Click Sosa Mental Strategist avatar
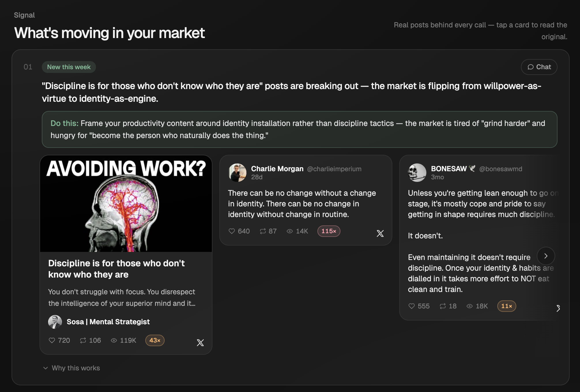Screen dimensions: 580x392 pos(55,322)
